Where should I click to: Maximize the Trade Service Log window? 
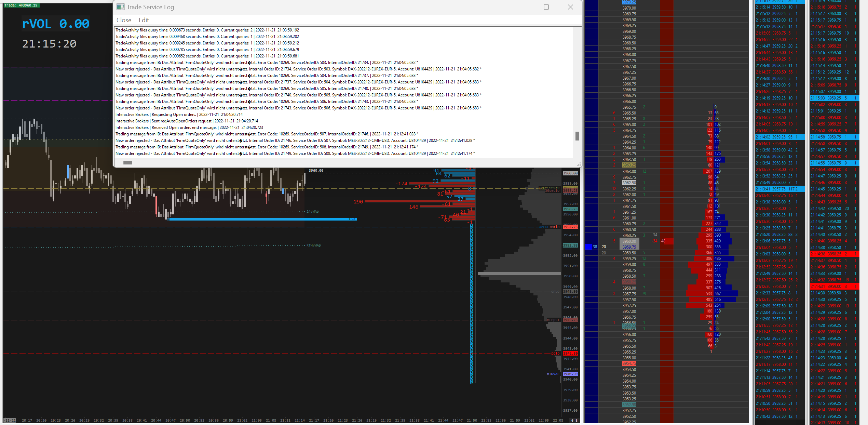(x=546, y=7)
